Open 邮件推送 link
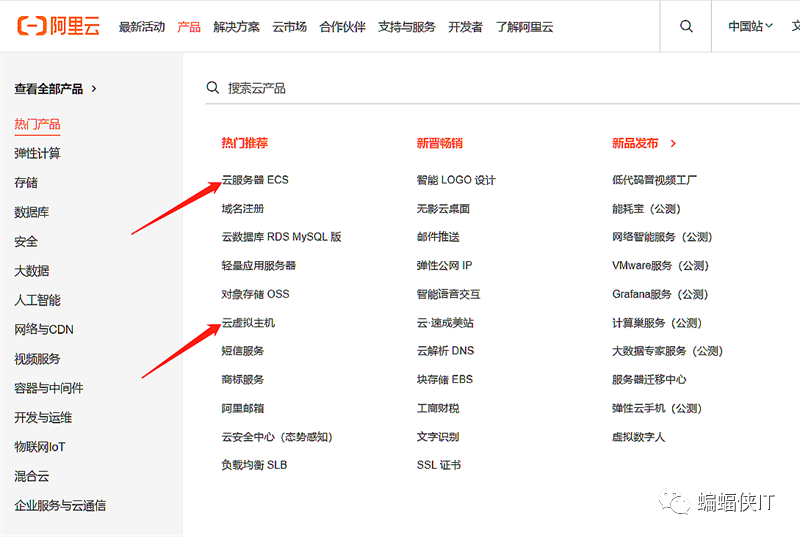Screen dimensions: 800x537 coord(438,237)
